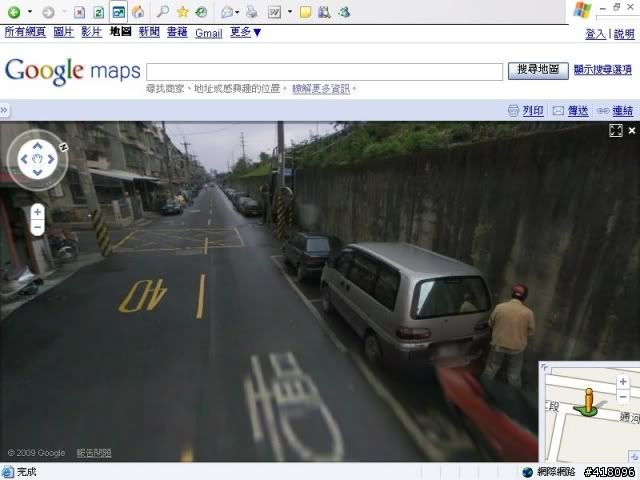Open the 圖片 tab
The image size is (640, 480).
tap(64, 32)
